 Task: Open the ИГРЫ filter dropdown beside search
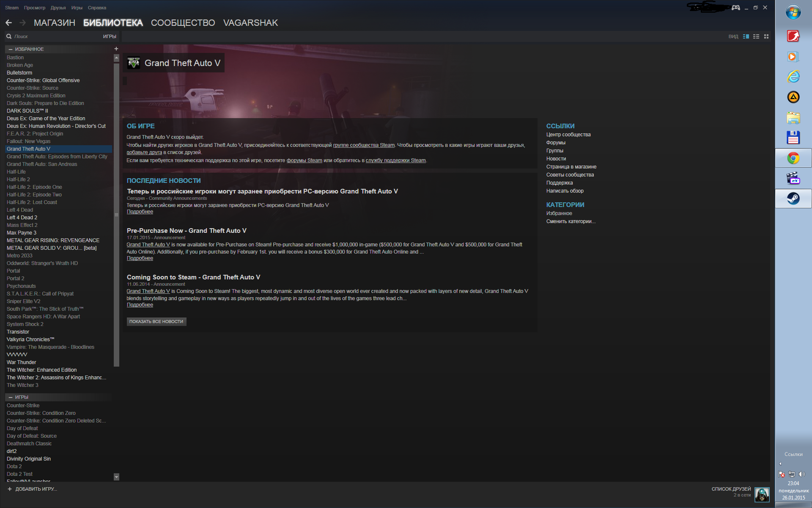[x=109, y=36]
